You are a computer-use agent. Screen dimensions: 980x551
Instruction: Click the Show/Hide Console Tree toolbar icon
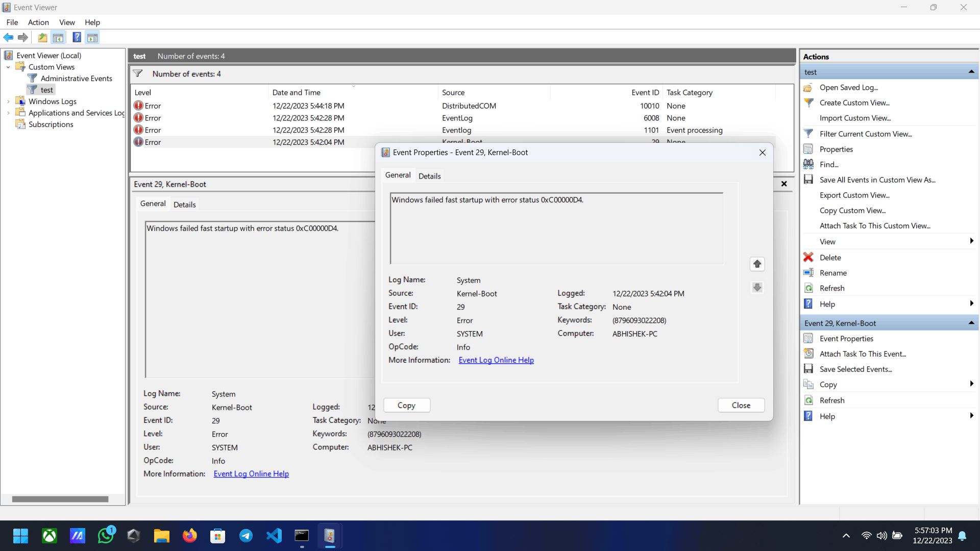[x=58, y=37]
